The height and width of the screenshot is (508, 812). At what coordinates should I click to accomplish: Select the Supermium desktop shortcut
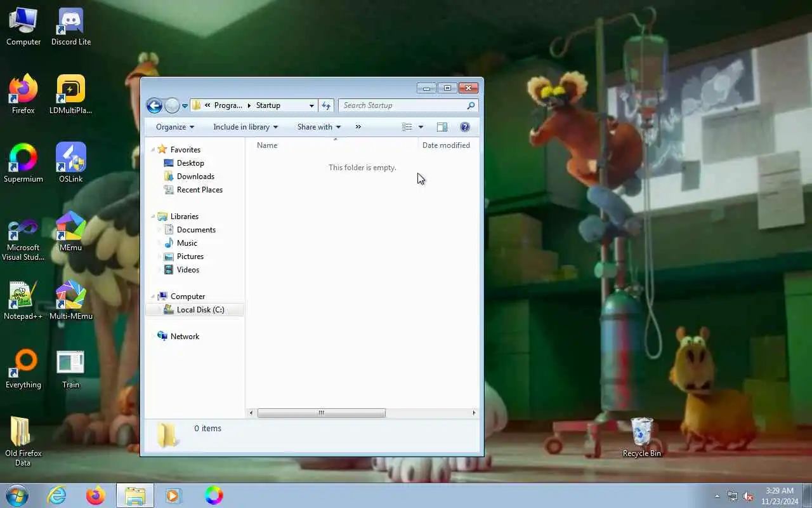tap(23, 164)
